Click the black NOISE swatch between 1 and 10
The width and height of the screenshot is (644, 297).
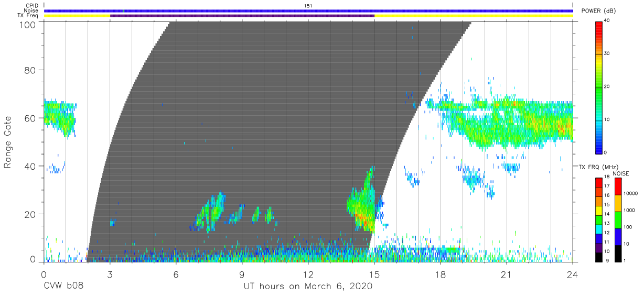click(618, 254)
